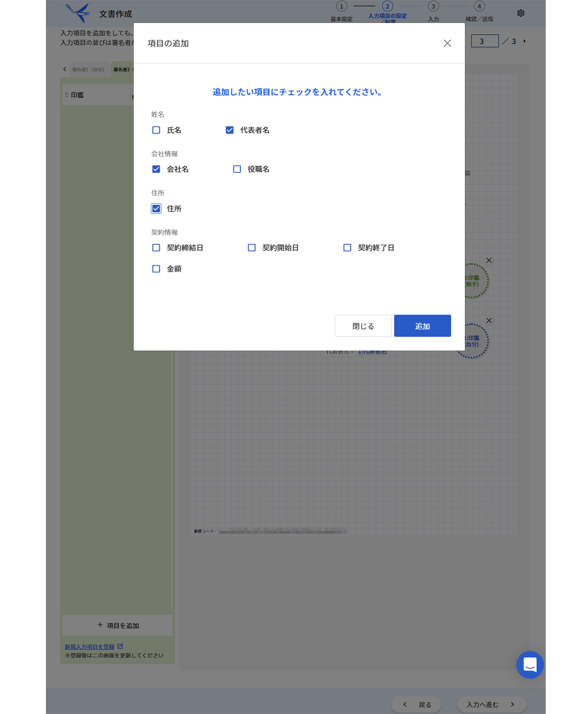Click step 1 基本設定
588x714 pixels.
tap(341, 12)
